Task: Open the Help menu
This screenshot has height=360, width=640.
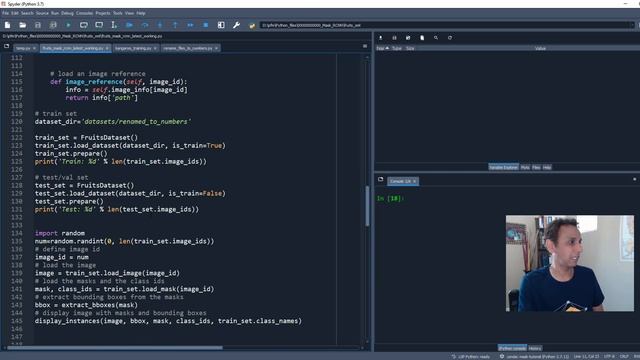Action: click(141, 13)
